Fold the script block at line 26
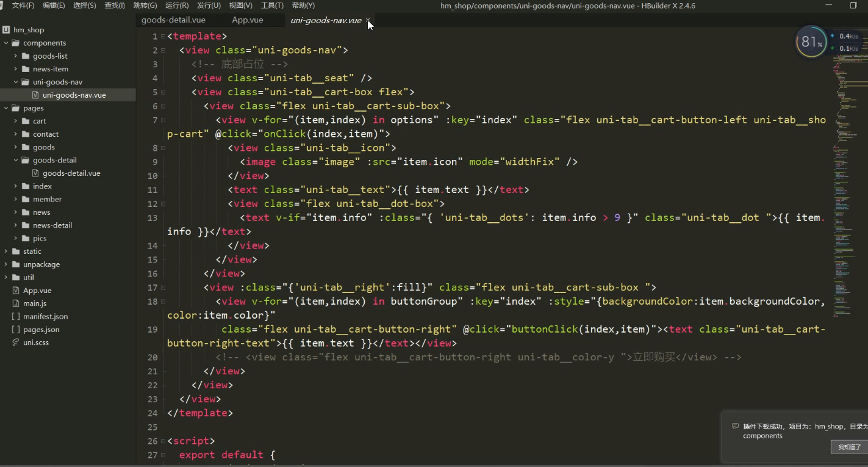Screen dimensions: 868x467 click(163, 441)
